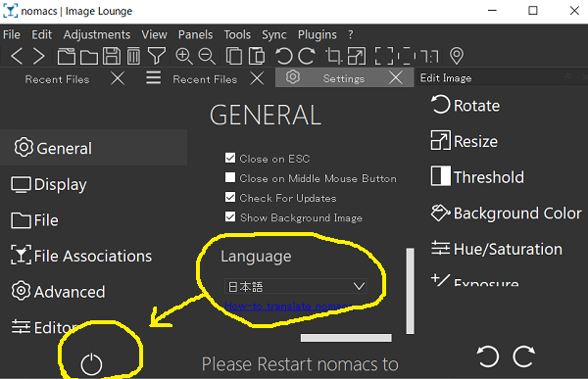Select Editor settings category
Screen dimensions: 588x379
pos(44,327)
